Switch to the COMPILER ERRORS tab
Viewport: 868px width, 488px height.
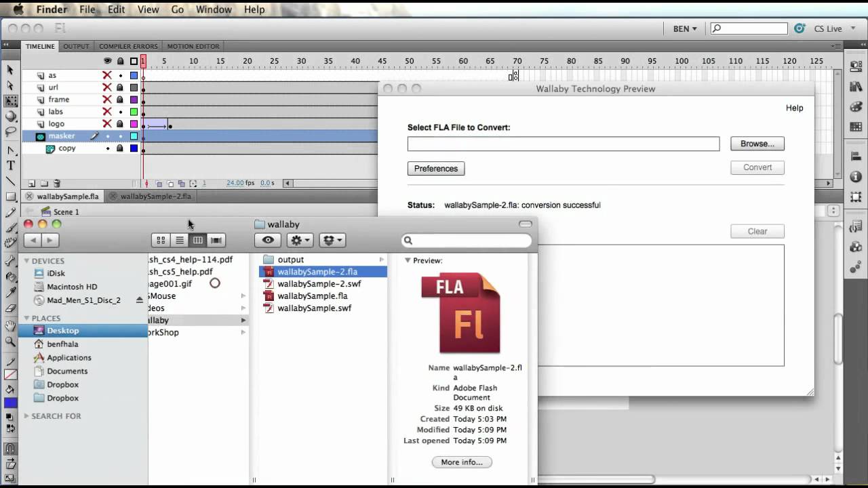[x=128, y=46]
